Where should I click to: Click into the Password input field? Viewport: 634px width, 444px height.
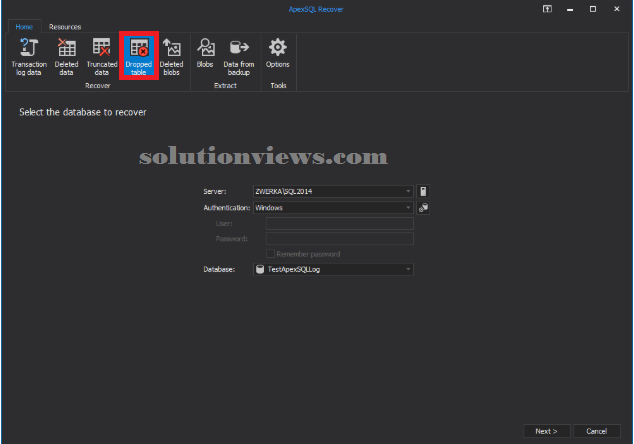click(340, 239)
